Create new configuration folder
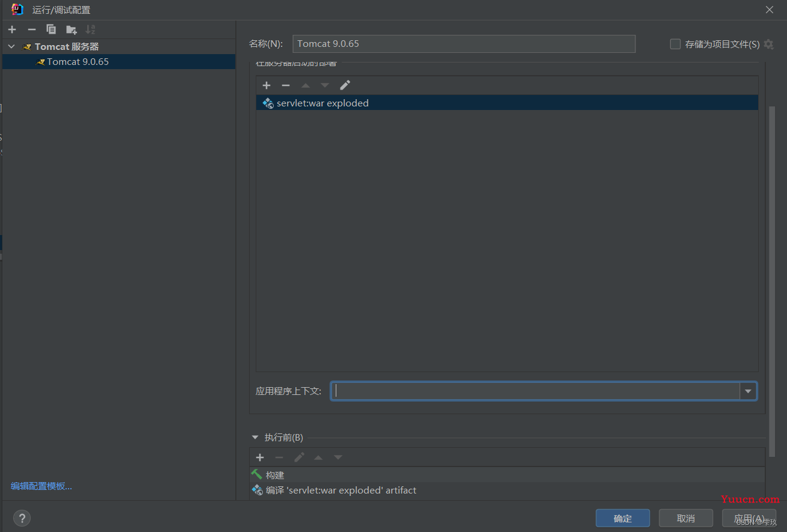The image size is (787, 532). point(71,29)
